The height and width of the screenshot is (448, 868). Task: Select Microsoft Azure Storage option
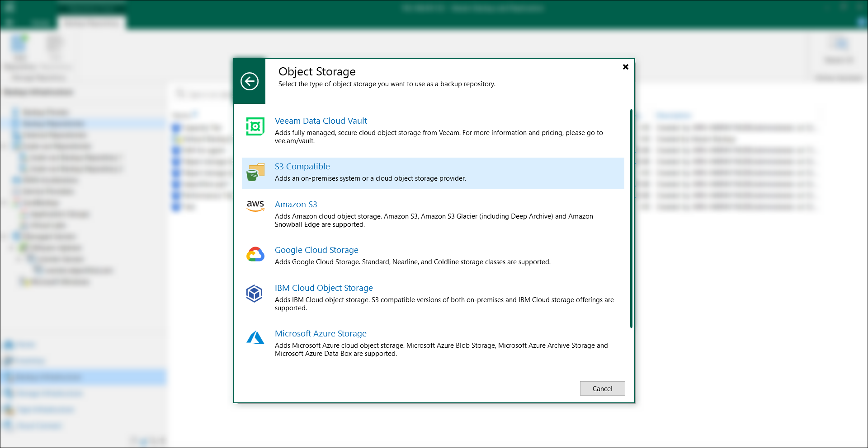point(321,333)
